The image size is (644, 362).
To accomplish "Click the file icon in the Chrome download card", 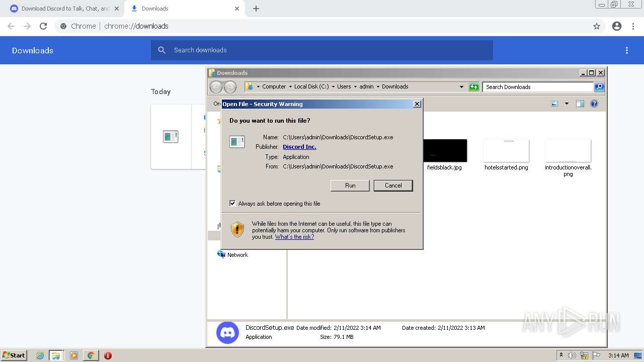I will tap(171, 136).
